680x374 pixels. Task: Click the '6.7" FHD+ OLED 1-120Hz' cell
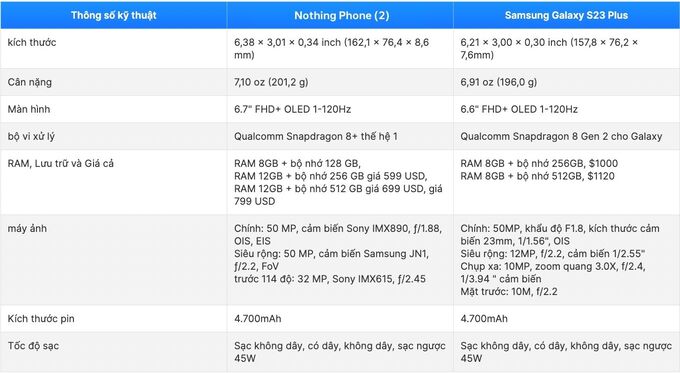point(292,109)
